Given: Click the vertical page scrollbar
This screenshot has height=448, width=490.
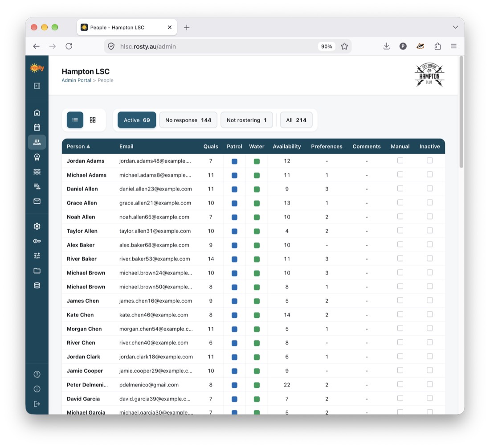Looking at the screenshot, I should (461, 112).
